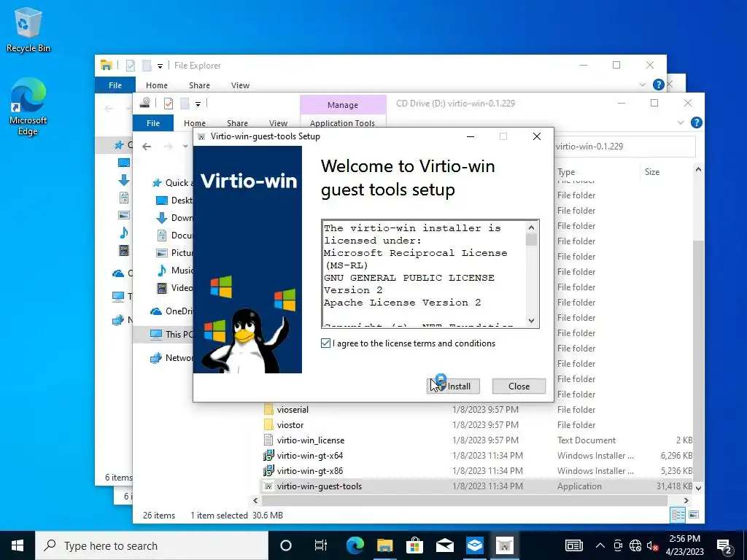This screenshot has height=560, width=747.
Task: Launch Edge from the taskbar
Action: pos(355,545)
